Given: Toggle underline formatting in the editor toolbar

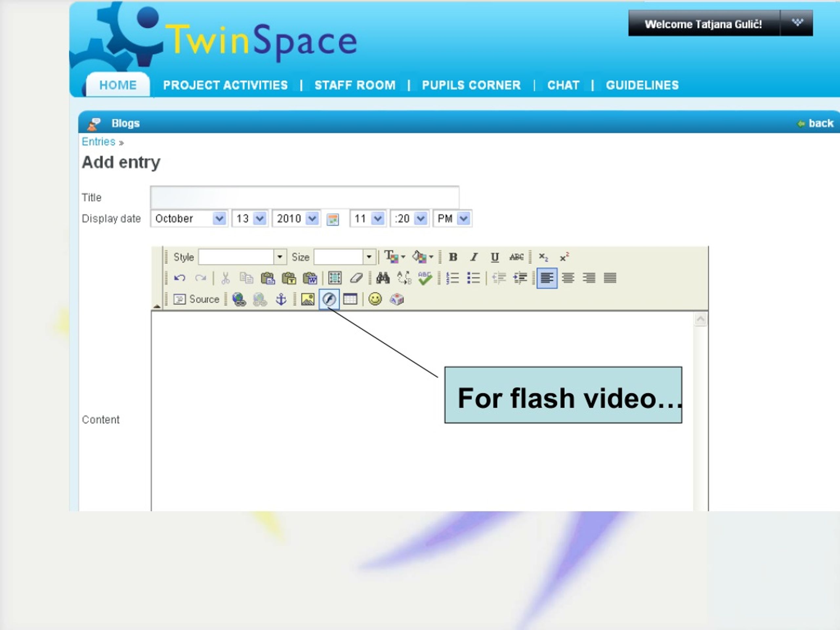Looking at the screenshot, I should (x=494, y=257).
